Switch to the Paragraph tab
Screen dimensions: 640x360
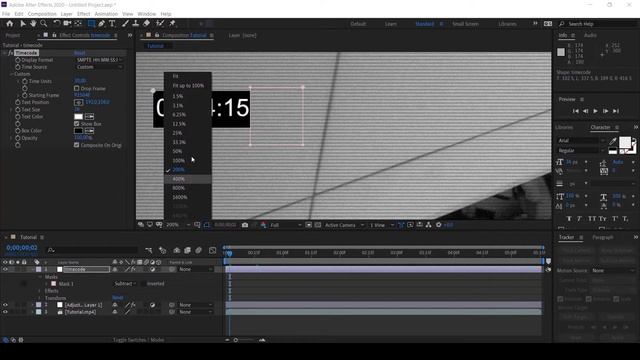[x=602, y=237]
